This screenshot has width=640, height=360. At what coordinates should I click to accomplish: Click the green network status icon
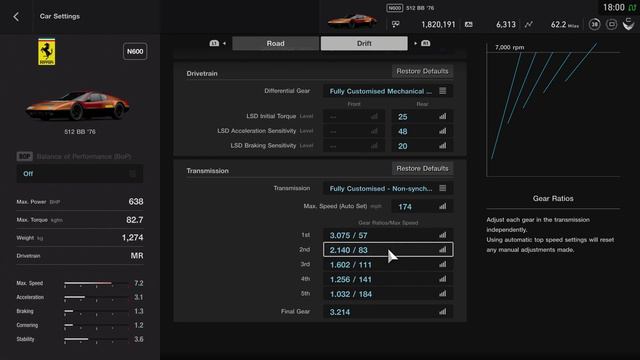(632, 8)
